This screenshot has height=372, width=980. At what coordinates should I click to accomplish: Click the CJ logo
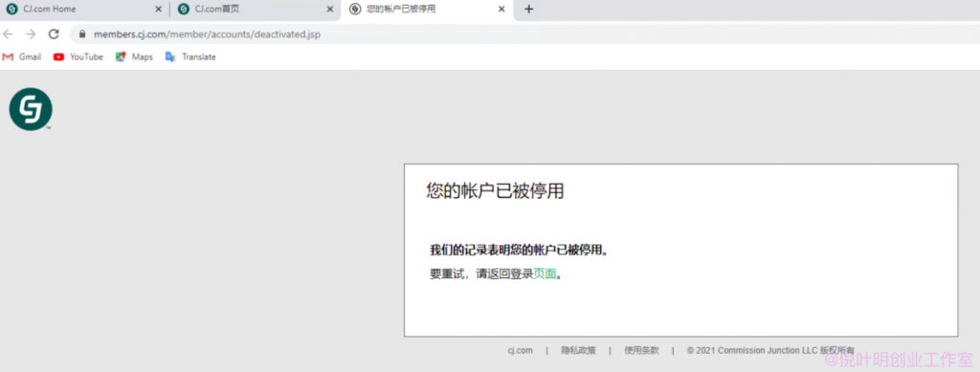pyautogui.click(x=31, y=109)
